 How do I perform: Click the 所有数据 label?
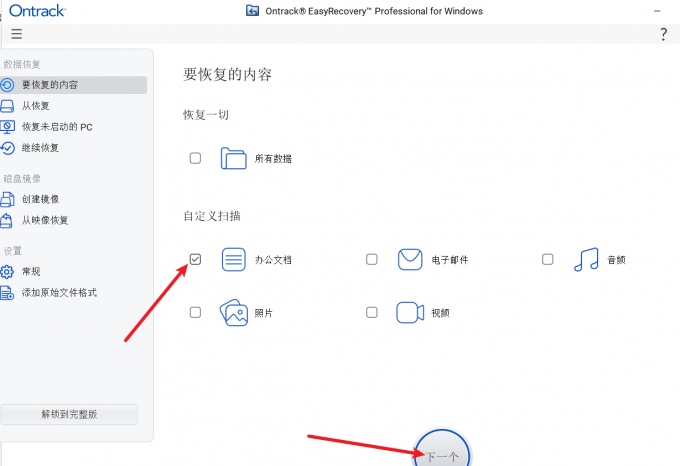273,159
